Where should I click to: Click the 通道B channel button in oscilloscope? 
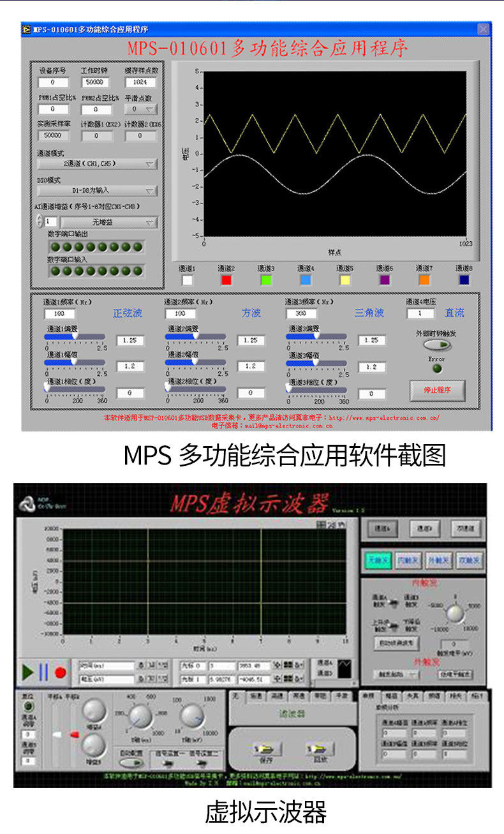point(425,529)
